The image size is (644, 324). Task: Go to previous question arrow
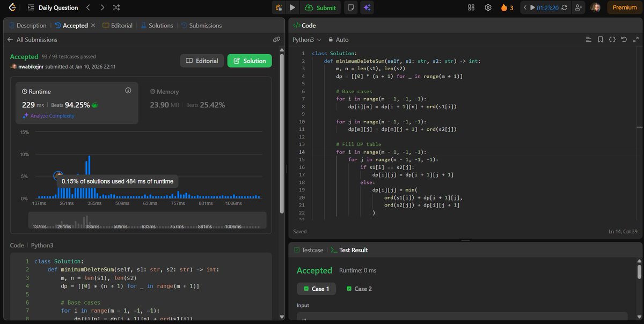(88, 8)
